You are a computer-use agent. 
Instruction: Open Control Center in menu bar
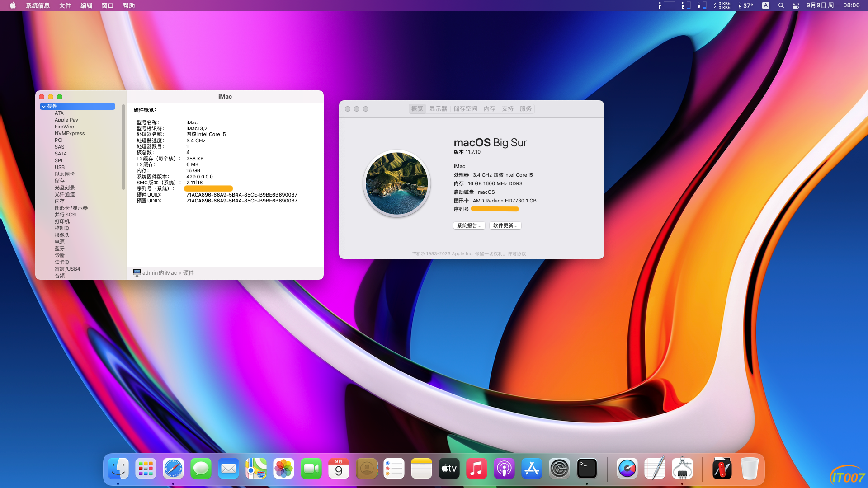[x=796, y=5]
